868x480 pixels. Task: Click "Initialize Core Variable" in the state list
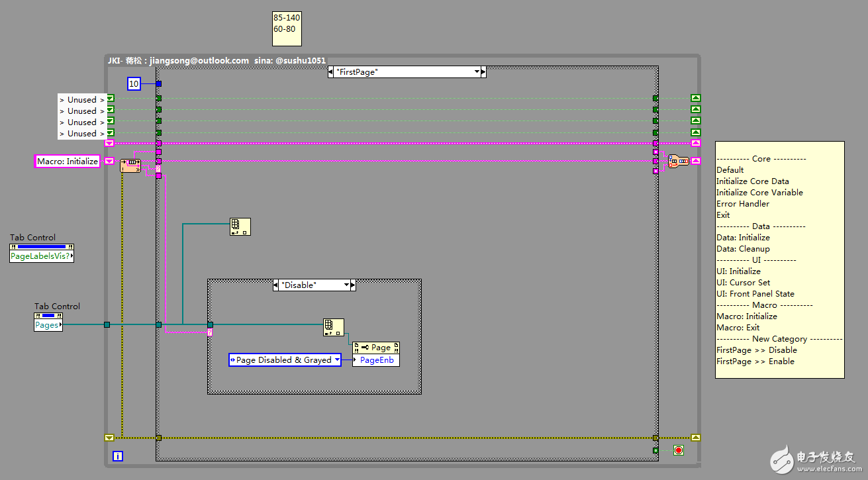coord(760,193)
